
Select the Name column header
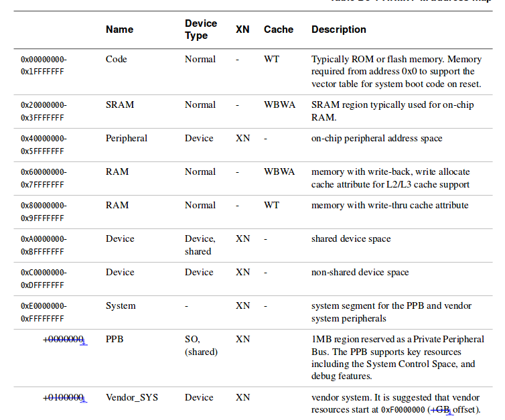coord(119,29)
